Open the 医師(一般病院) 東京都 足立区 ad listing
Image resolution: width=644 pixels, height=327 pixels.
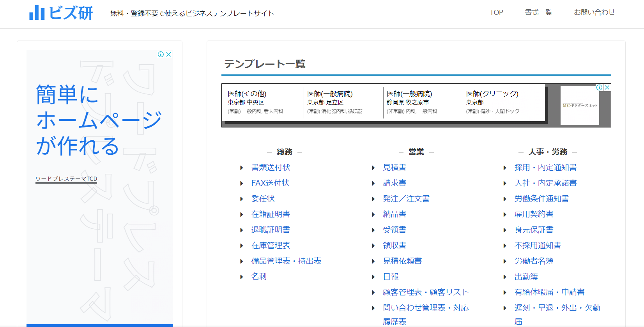343,103
